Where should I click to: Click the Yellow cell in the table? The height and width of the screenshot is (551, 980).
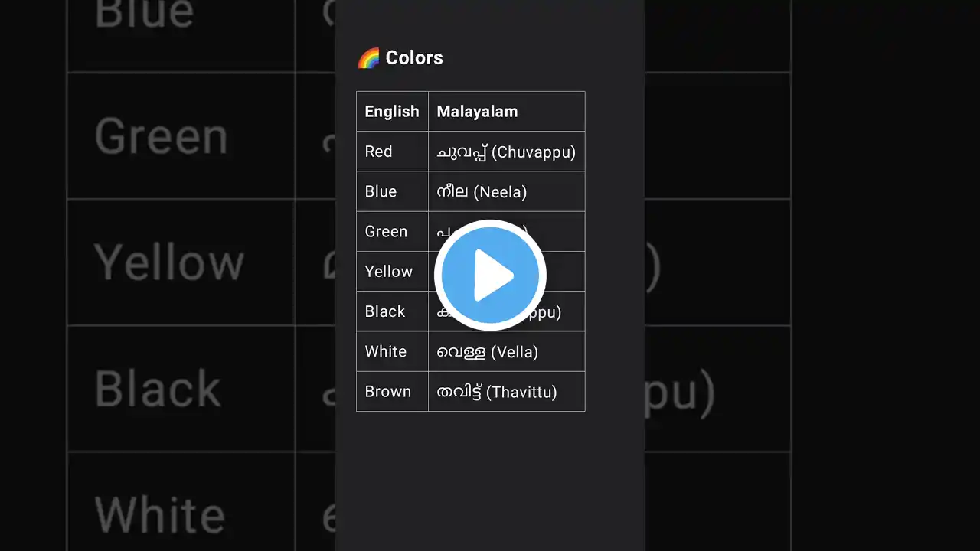click(392, 271)
